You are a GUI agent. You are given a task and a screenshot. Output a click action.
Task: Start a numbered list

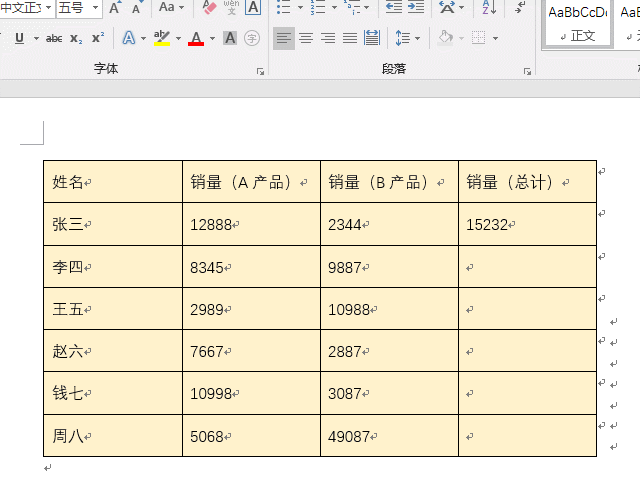coord(318,7)
